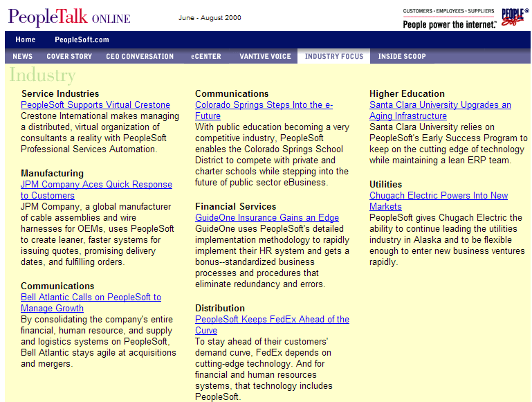Open Bell Atlantic Calls on PeopleSoft link

click(91, 302)
